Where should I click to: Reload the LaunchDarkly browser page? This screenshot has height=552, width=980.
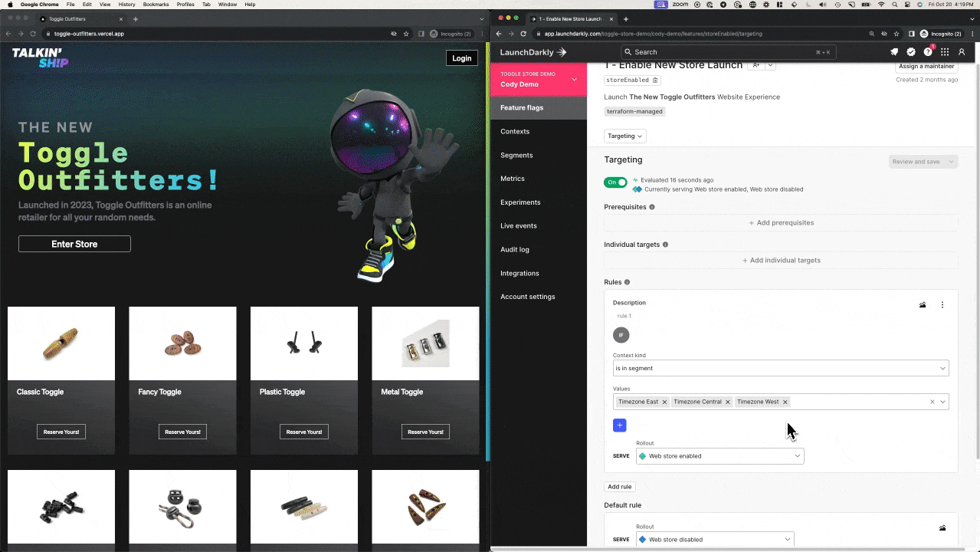(x=523, y=34)
